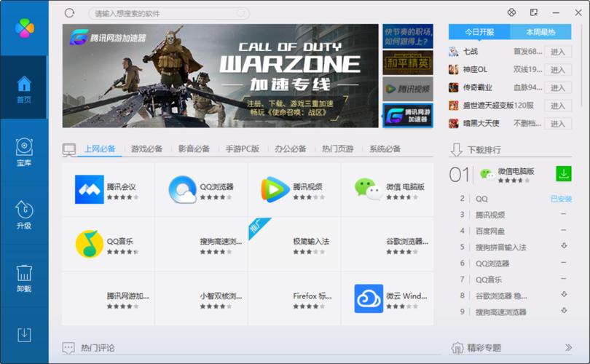Select the 和平精英 banner thumbnail
Image resolution: width=590 pixels, height=364 pixels.
407,63
